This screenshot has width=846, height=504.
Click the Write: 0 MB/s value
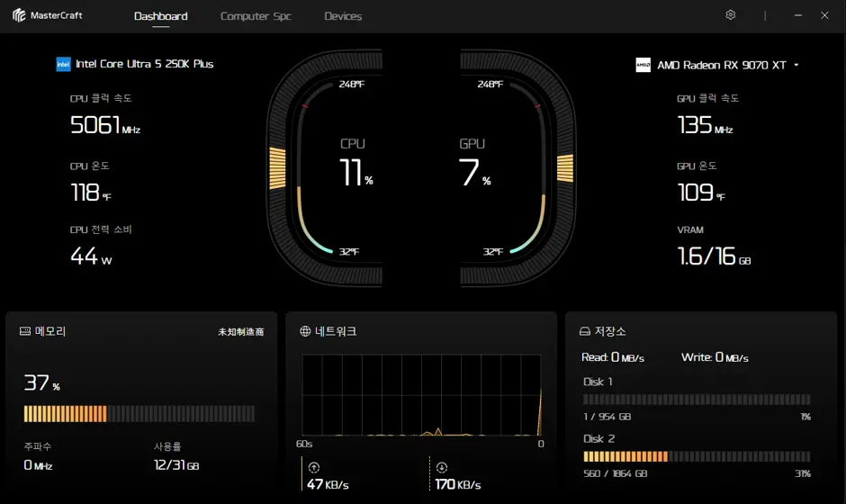point(715,358)
